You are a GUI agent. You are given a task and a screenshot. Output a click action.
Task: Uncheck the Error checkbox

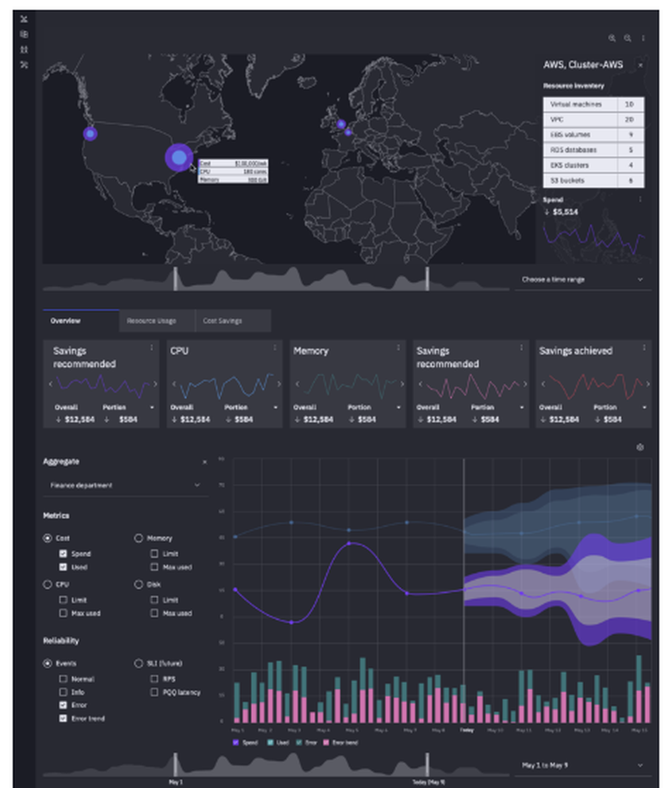click(x=62, y=705)
